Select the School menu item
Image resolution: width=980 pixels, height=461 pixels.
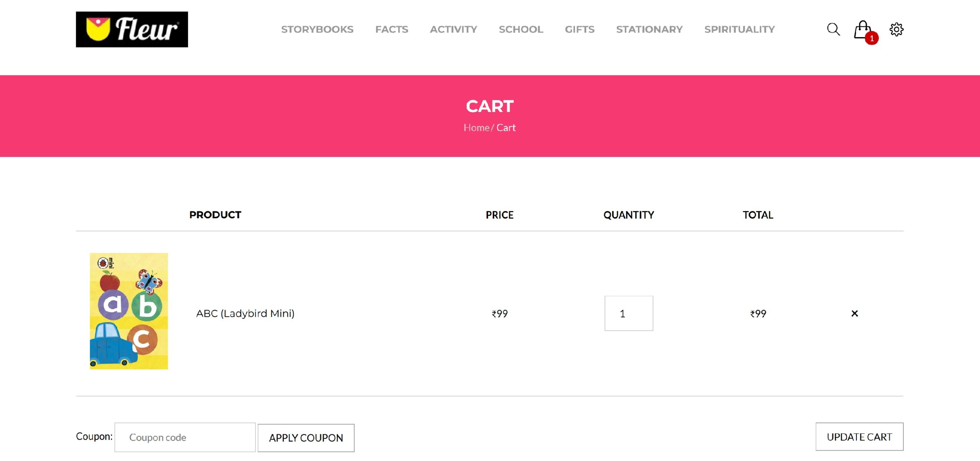point(521,29)
